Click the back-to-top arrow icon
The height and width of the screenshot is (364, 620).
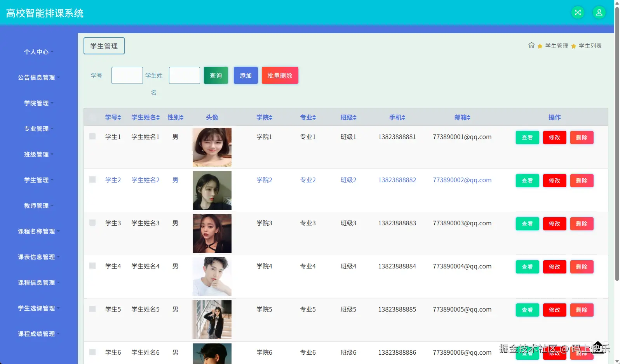(x=598, y=347)
